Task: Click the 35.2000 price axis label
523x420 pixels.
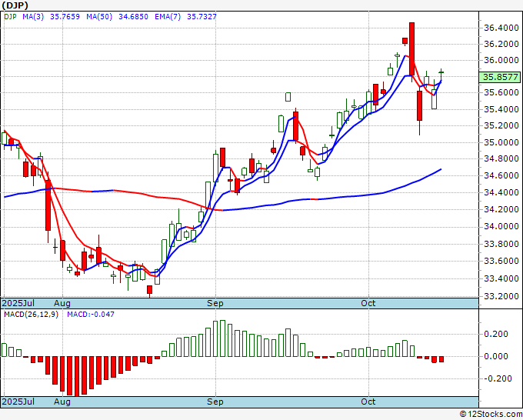Action: click(x=501, y=125)
